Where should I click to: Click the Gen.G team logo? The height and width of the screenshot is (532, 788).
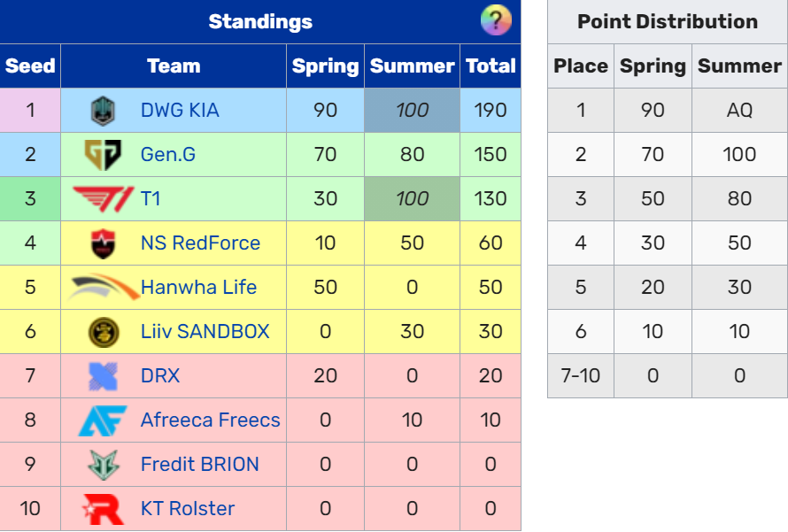click(x=103, y=155)
